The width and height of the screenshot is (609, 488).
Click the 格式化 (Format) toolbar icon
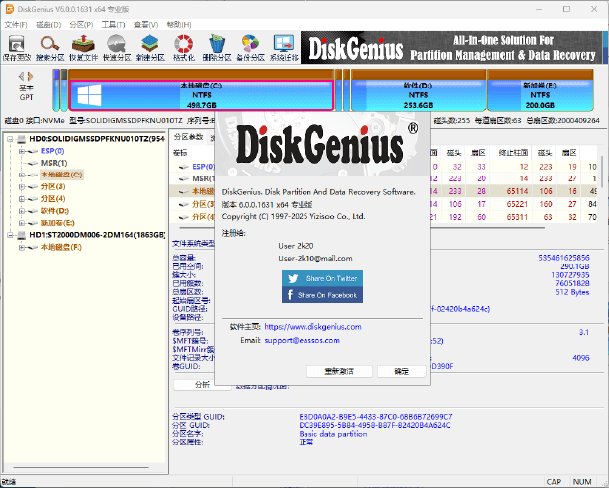point(183,47)
